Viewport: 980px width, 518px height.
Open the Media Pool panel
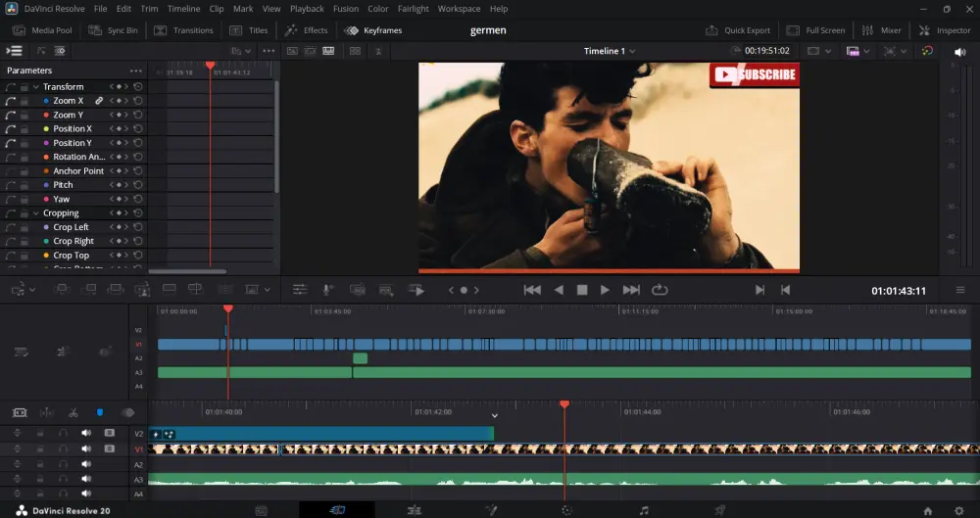pyautogui.click(x=42, y=30)
